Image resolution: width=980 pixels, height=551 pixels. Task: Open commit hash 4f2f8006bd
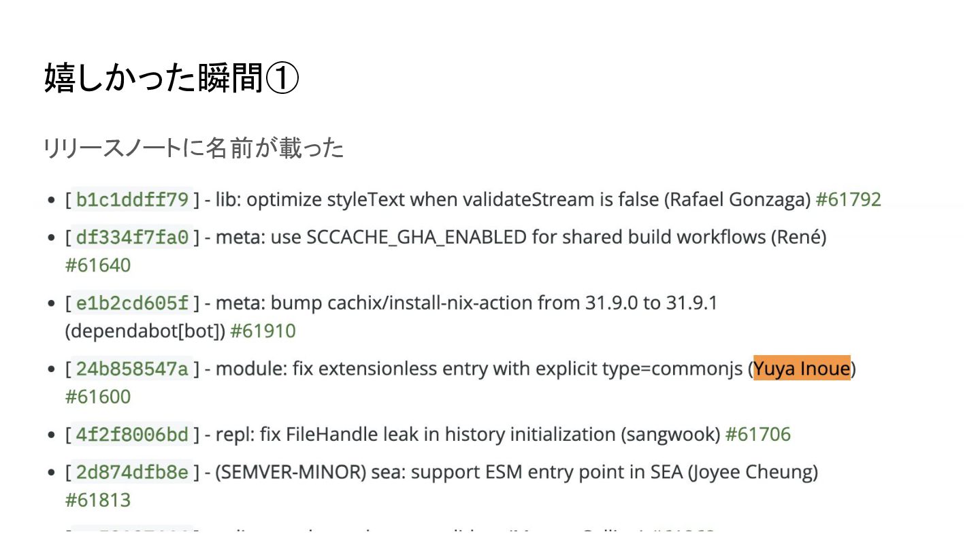click(x=132, y=434)
